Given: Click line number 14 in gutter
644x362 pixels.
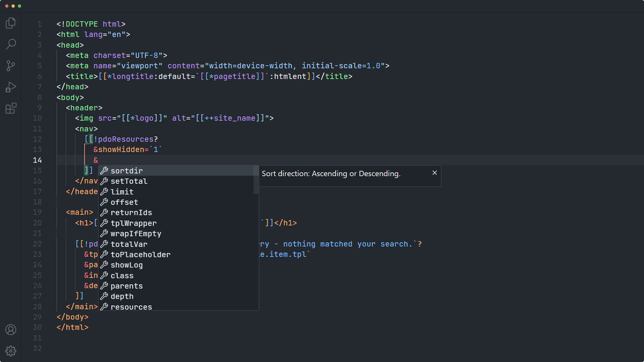Looking at the screenshot, I should tap(37, 160).
